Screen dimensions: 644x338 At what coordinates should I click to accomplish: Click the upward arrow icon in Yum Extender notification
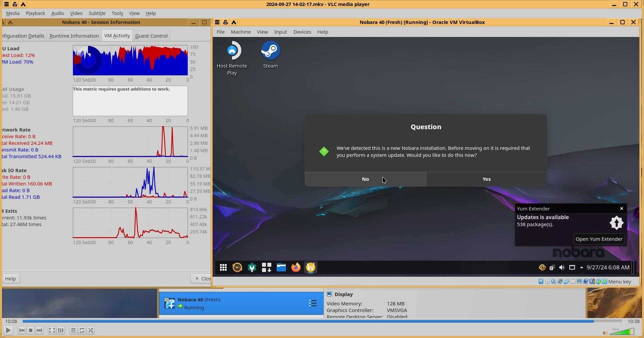(x=616, y=223)
